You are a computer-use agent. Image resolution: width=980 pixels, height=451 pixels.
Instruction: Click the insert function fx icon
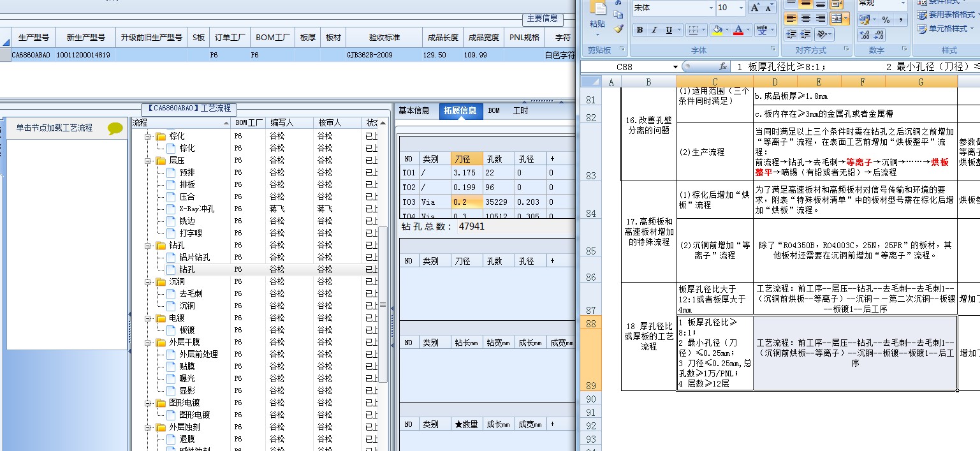click(723, 66)
